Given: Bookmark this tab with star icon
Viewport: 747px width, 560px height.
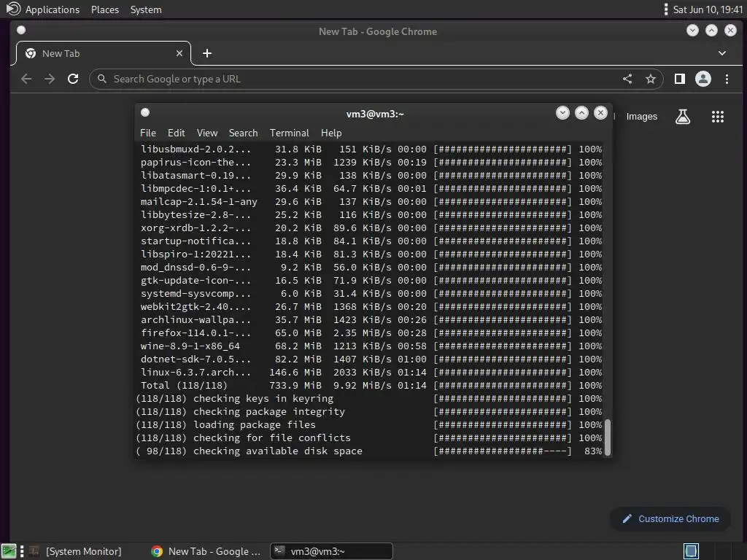Looking at the screenshot, I should tap(651, 79).
